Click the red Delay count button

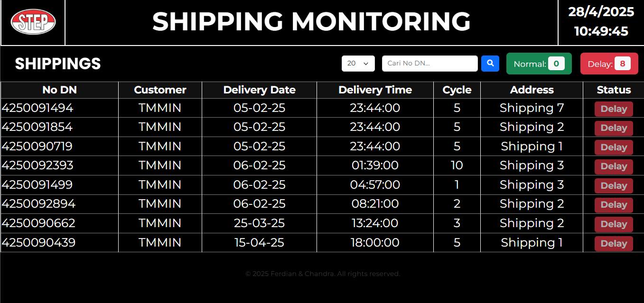click(x=609, y=64)
